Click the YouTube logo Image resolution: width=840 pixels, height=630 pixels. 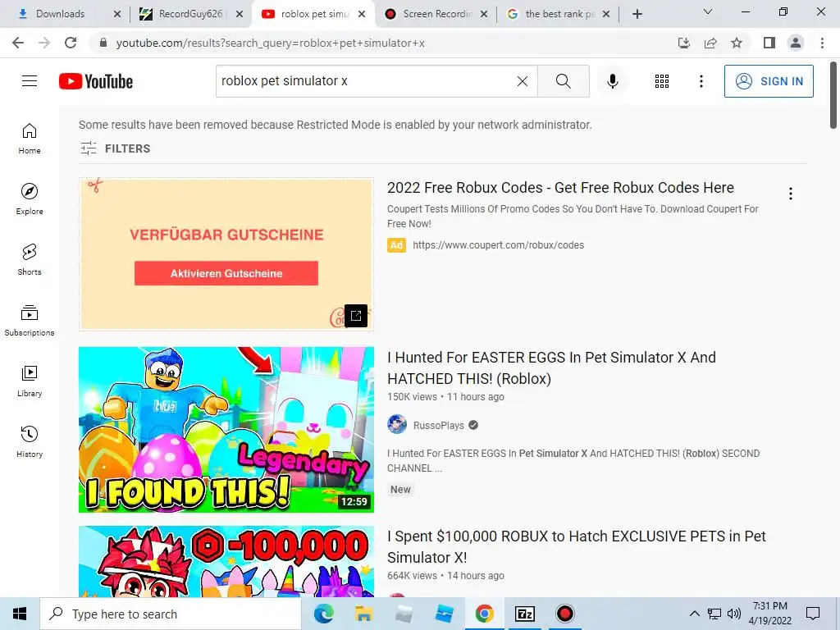click(96, 81)
